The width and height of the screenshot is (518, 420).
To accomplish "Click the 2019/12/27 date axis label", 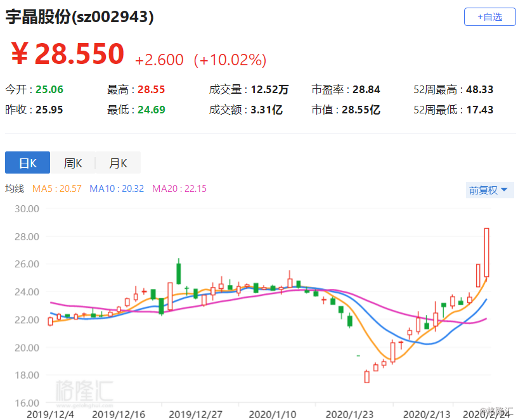I will 195,414.
